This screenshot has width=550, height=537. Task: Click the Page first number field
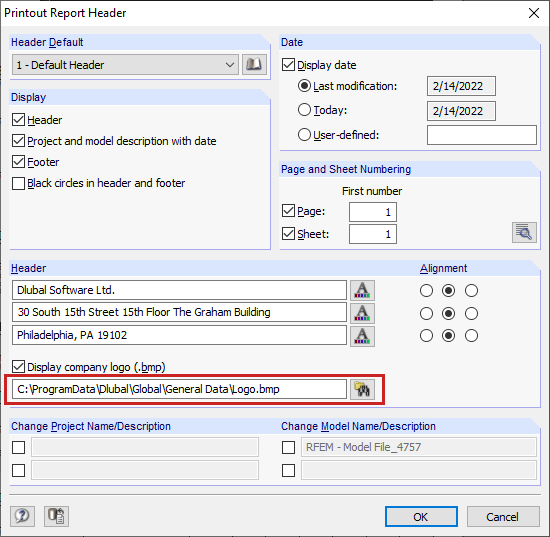coord(373,212)
